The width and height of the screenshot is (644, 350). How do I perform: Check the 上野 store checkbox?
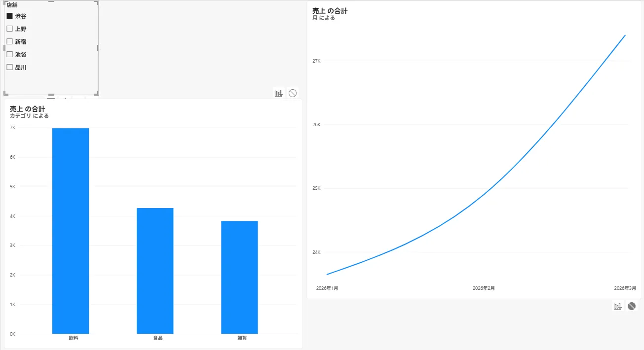point(9,29)
